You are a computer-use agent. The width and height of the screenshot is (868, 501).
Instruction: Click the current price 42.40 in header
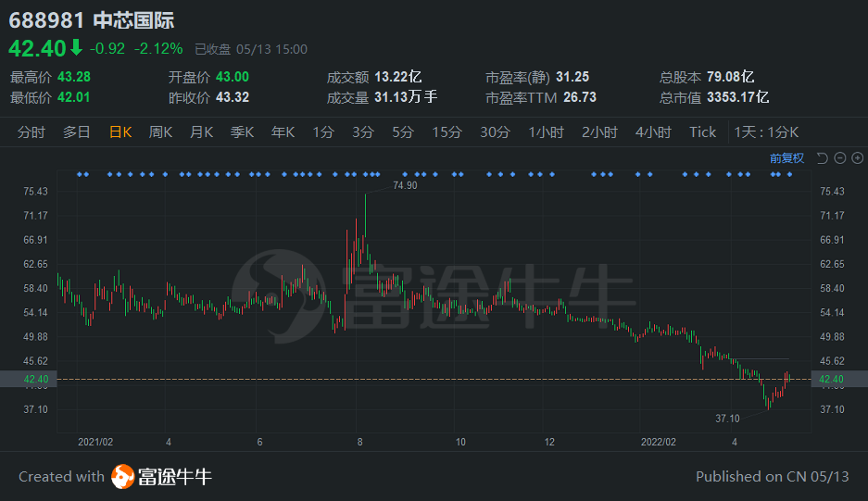[37, 49]
